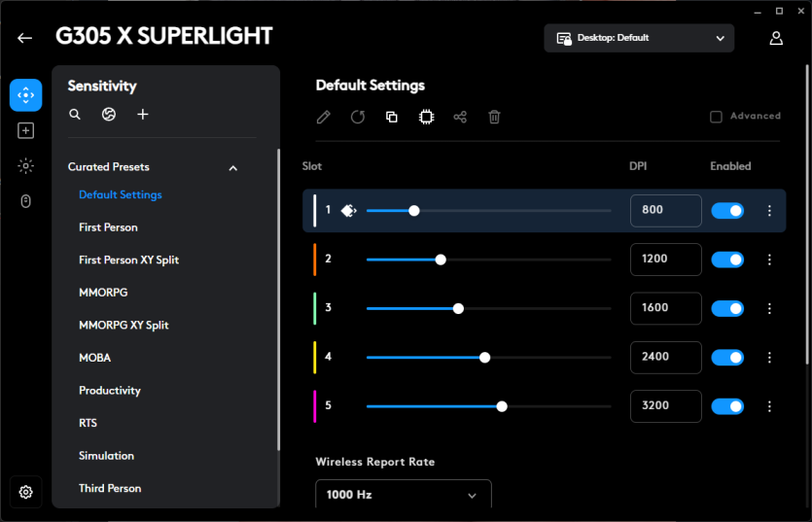This screenshot has height=522, width=812.
Task: Click the 2400 DPI input field
Action: click(x=666, y=358)
